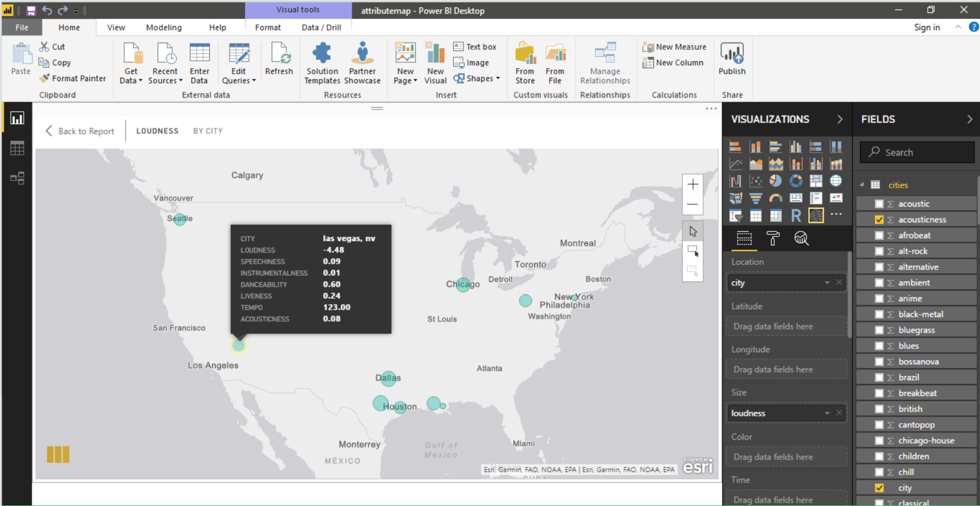Zoom out on the map
The width and height of the screenshot is (980, 506).
pos(692,204)
